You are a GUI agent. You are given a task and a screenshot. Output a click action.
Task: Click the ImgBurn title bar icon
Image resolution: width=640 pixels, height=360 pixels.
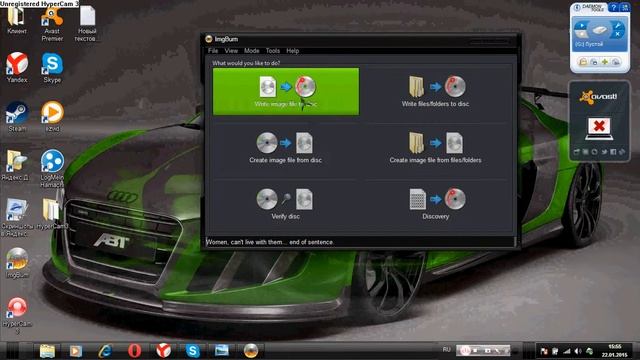[209, 39]
